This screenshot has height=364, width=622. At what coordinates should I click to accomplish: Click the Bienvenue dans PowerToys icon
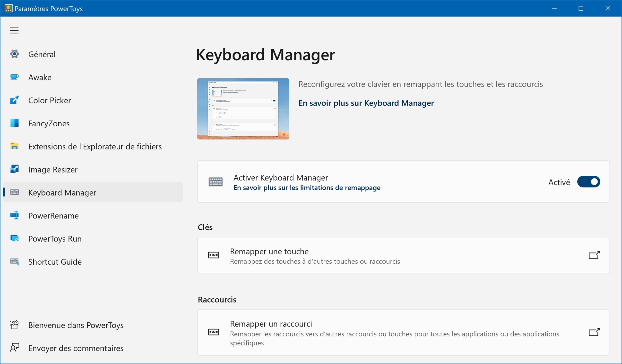(x=15, y=325)
